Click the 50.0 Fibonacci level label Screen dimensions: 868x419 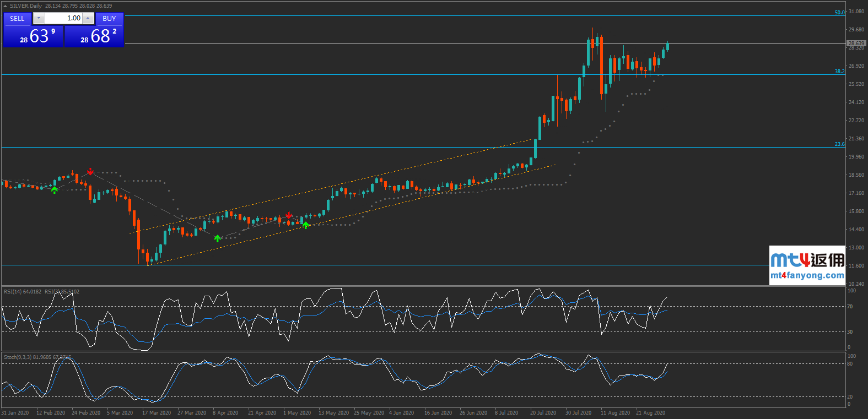coord(839,13)
